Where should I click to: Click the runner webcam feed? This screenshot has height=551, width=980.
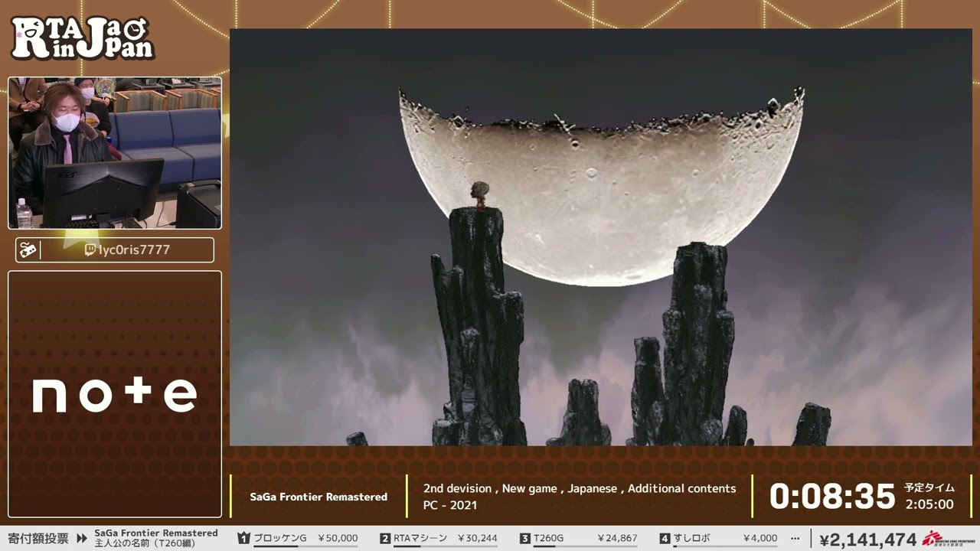point(115,153)
